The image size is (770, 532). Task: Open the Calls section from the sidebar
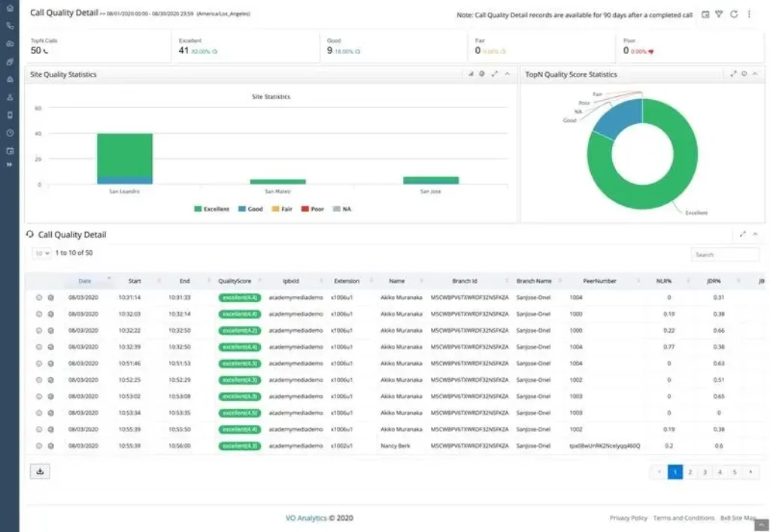click(9, 26)
